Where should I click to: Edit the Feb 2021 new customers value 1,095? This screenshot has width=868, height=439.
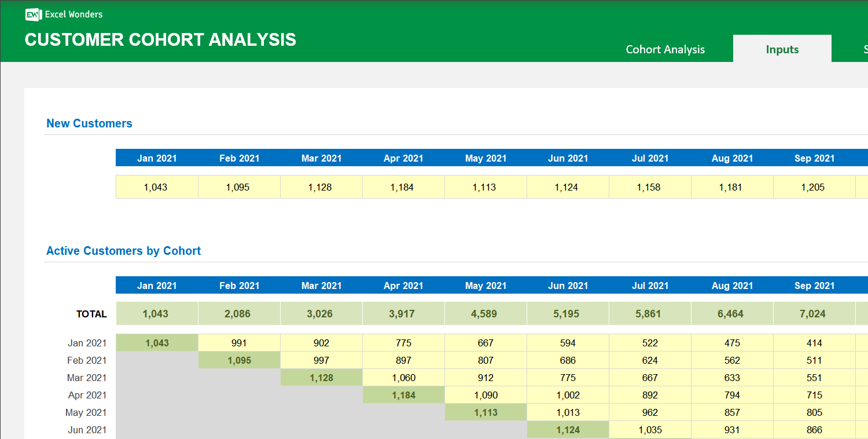pyautogui.click(x=239, y=186)
